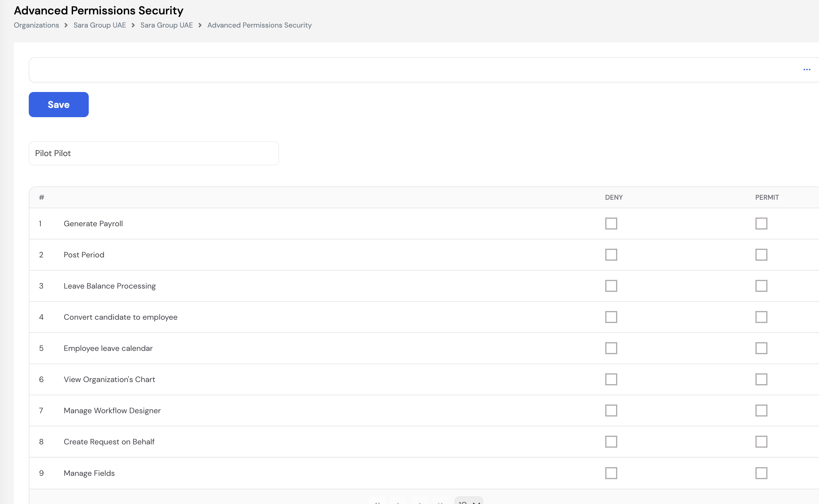This screenshot has height=504, width=819.
Task: Click the Generate Payroll row label
Action: click(93, 224)
